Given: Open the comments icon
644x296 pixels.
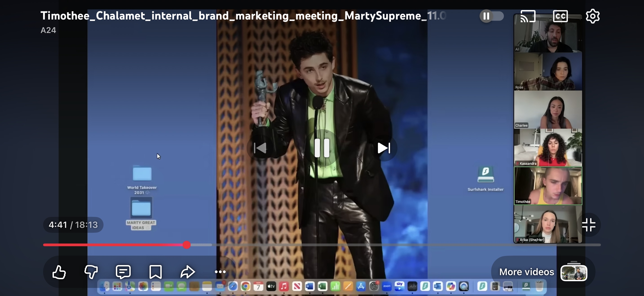Looking at the screenshot, I should coord(123,272).
